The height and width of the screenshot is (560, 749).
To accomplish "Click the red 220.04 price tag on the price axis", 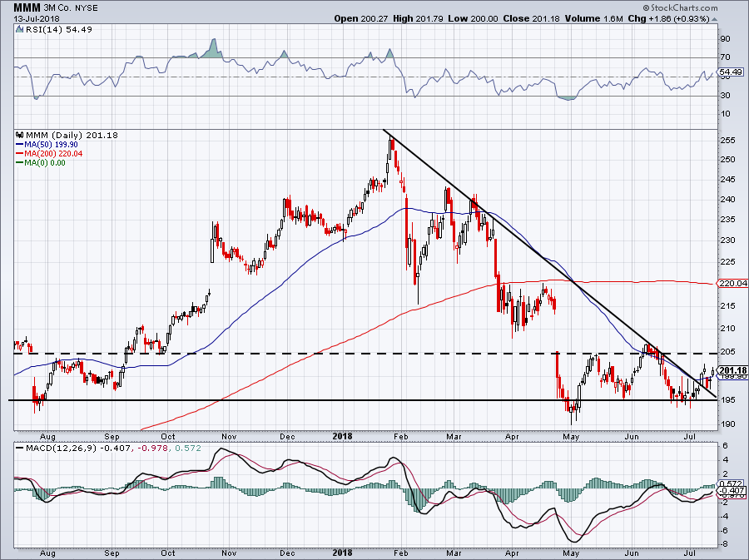I will [x=732, y=283].
